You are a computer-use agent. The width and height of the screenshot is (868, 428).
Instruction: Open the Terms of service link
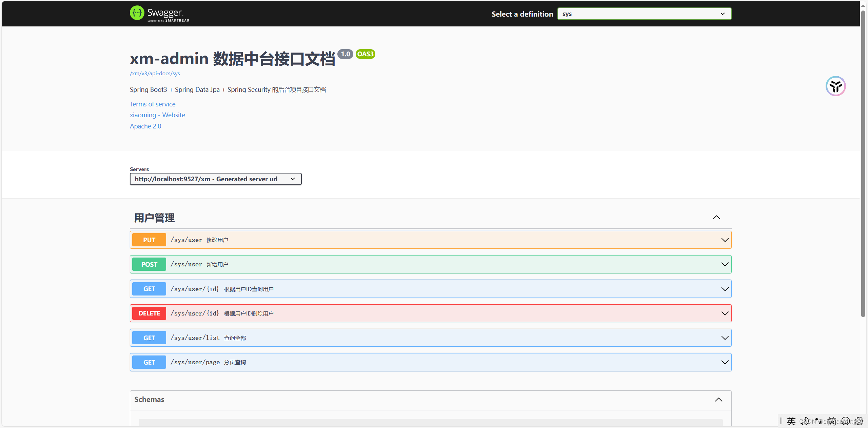pyautogui.click(x=152, y=103)
